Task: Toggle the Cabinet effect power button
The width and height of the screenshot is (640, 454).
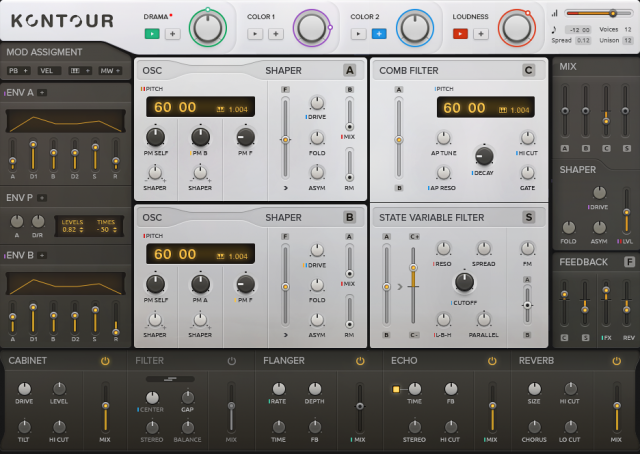Action: pos(105,360)
